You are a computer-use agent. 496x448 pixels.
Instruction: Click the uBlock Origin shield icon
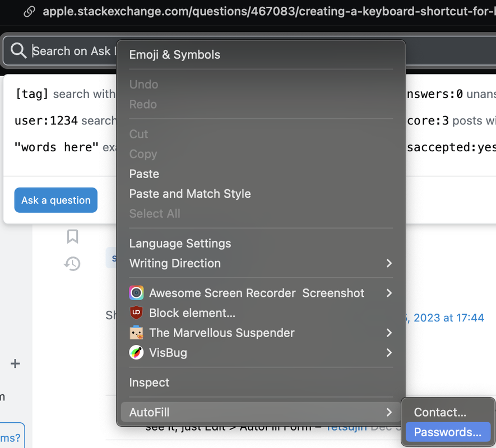click(136, 312)
